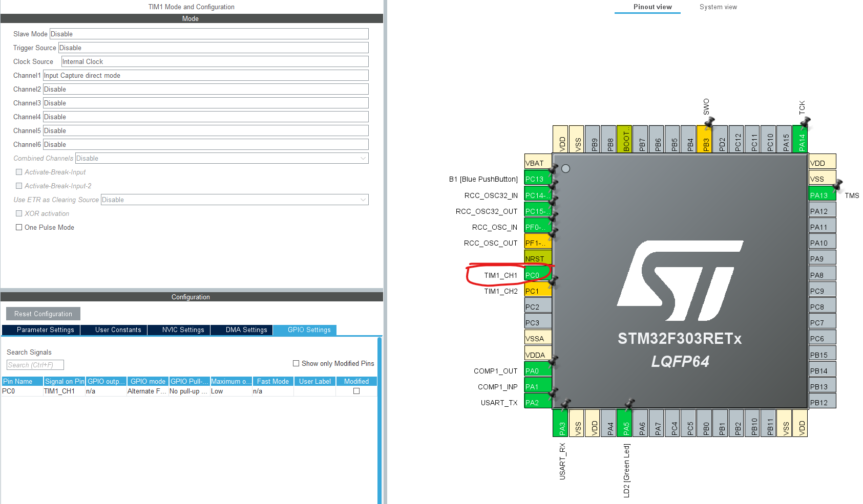Enable One Pulse Mode
The width and height of the screenshot is (863, 504).
(x=19, y=227)
